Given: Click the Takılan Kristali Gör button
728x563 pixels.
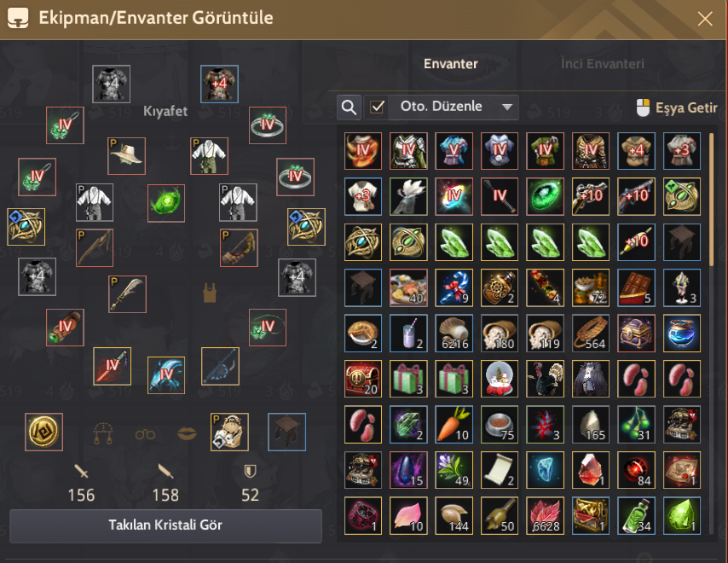Looking at the screenshot, I should pos(165,525).
